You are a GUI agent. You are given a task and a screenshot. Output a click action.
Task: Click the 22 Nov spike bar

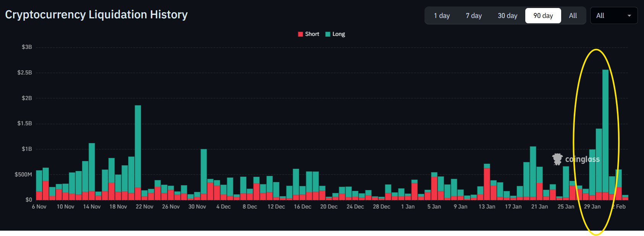point(138,145)
